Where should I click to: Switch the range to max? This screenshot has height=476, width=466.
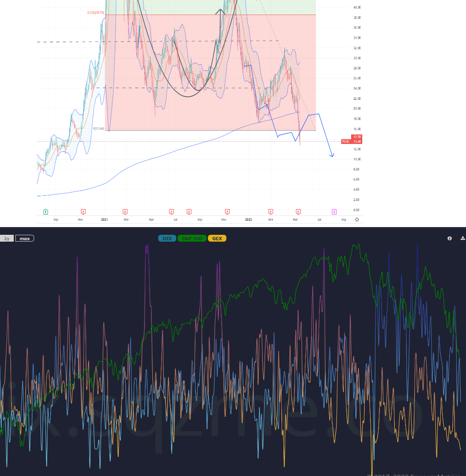click(x=24, y=239)
